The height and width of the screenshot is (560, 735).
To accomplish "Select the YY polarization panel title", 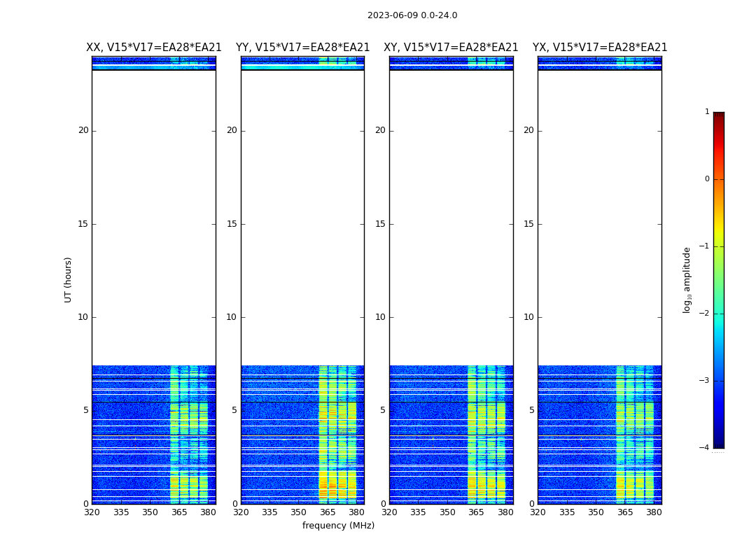I will (x=302, y=48).
